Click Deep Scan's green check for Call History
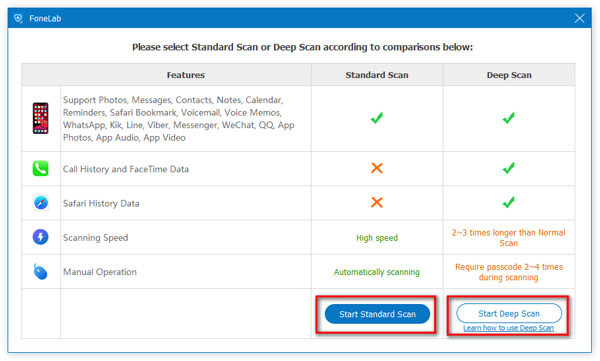The image size is (600, 361). (509, 168)
